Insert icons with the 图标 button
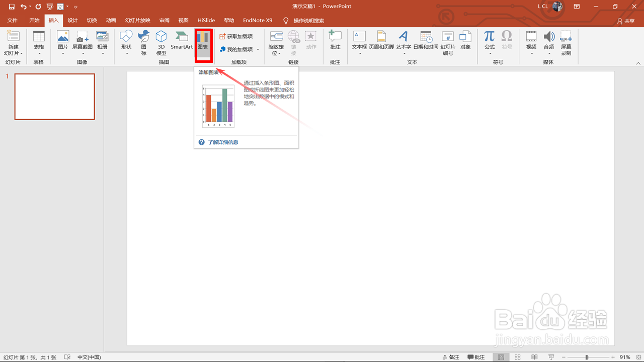 [144, 43]
